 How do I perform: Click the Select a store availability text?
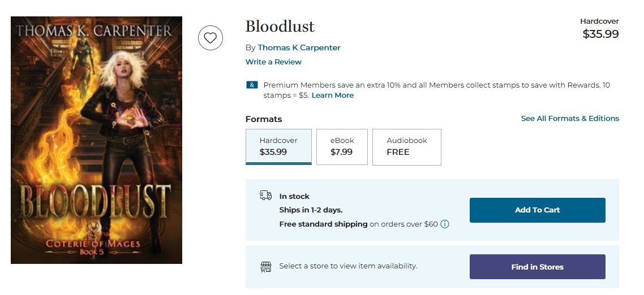click(x=348, y=266)
